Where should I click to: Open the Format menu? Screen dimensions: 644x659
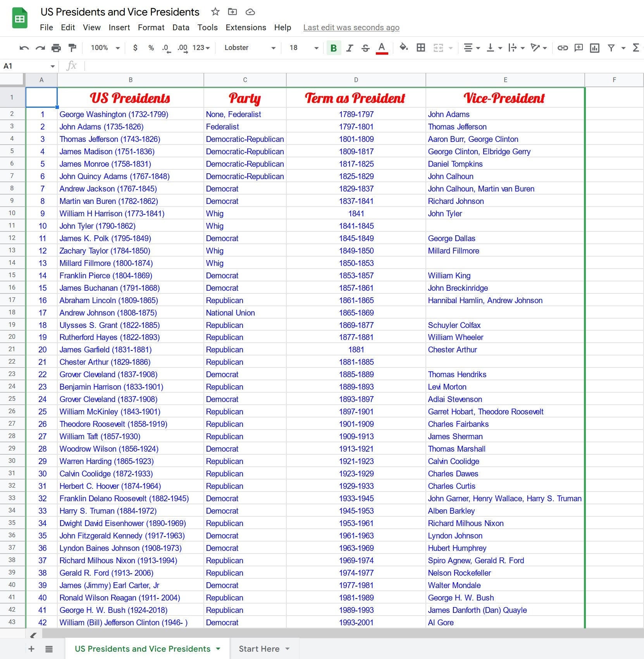coord(151,27)
